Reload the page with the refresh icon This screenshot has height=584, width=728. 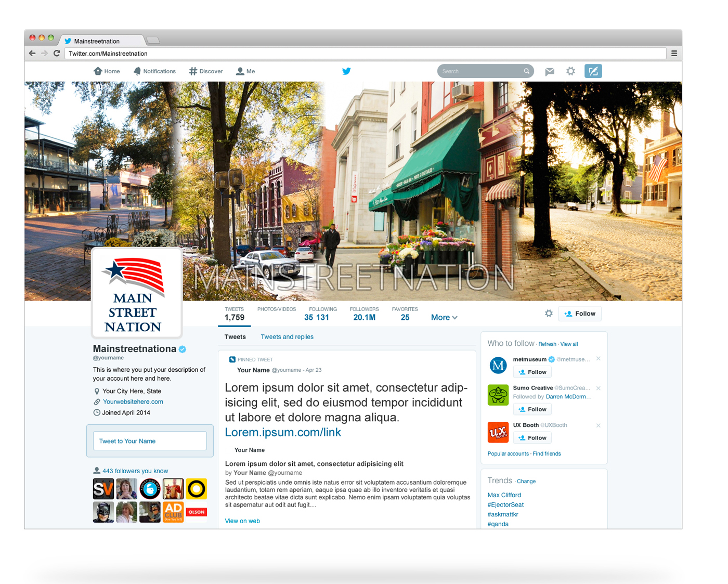pos(57,53)
